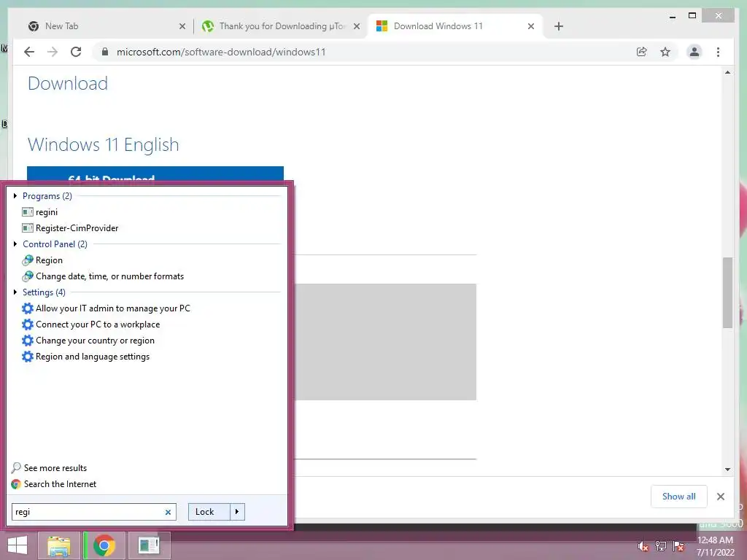Collapse the Programs (2) results group
This screenshot has height=560, width=747.
pyautogui.click(x=15, y=195)
